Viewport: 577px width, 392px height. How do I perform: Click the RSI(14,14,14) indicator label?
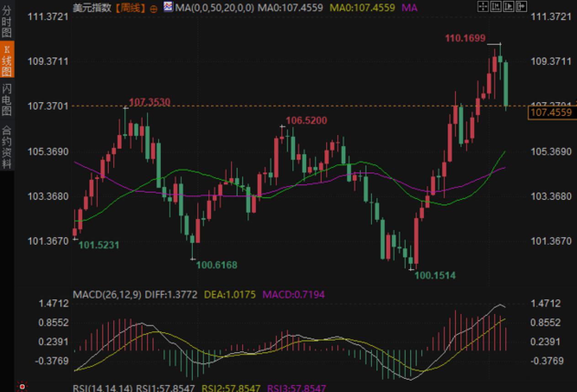[103, 388]
